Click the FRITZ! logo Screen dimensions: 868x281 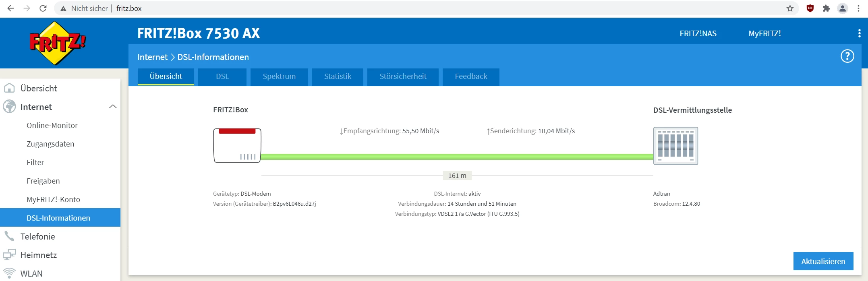[58, 43]
